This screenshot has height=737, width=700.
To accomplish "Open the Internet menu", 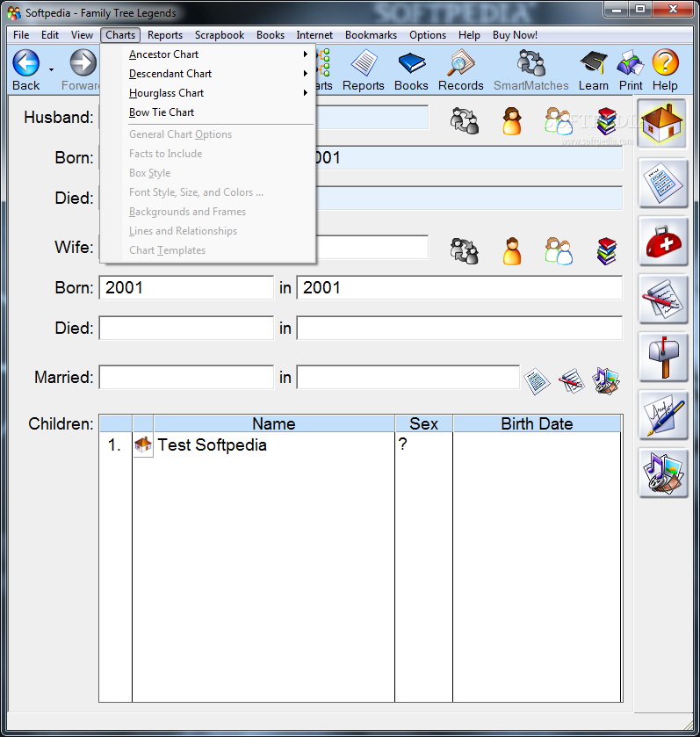I will pyautogui.click(x=314, y=35).
